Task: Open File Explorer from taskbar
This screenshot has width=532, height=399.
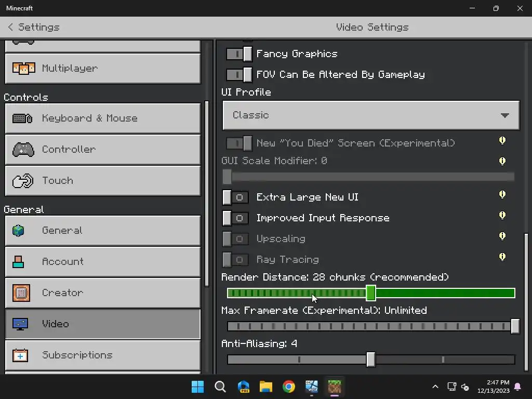Action: tap(266, 387)
